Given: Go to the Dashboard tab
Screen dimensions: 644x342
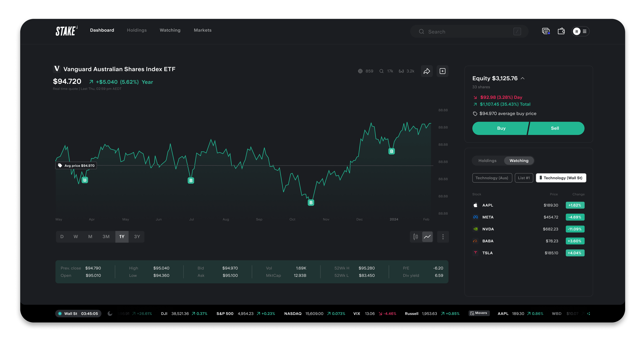Looking at the screenshot, I should point(102,30).
